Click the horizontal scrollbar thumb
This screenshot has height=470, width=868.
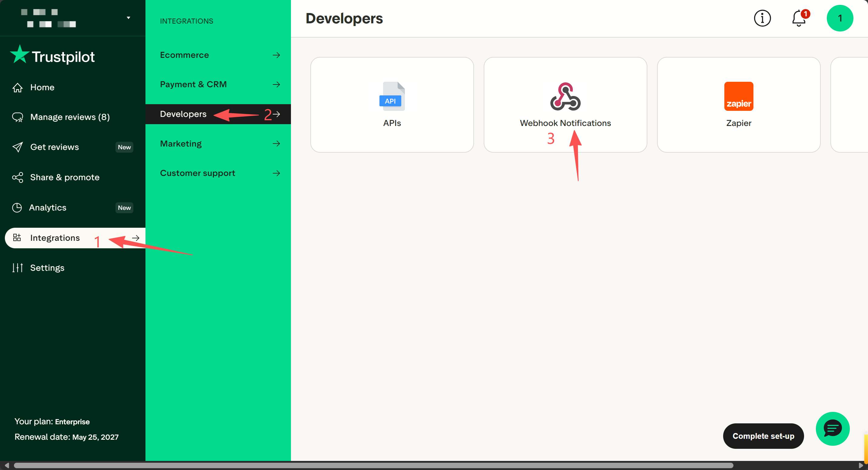pos(373,466)
